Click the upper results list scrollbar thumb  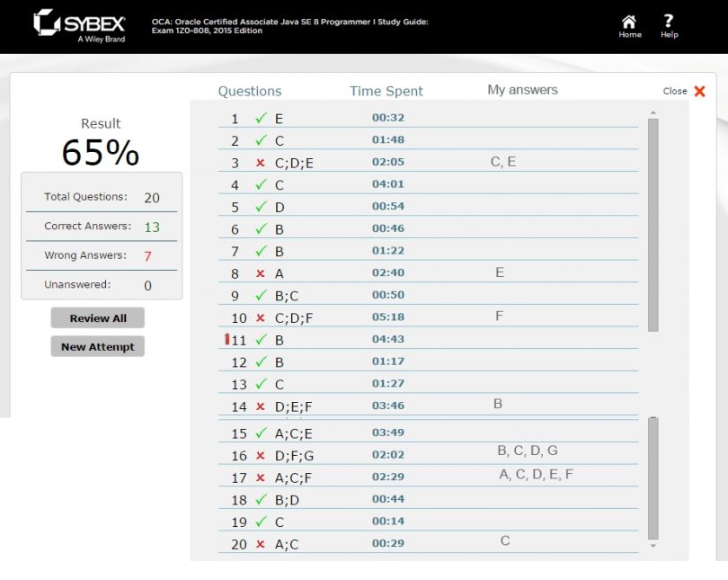(x=653, y=225)
